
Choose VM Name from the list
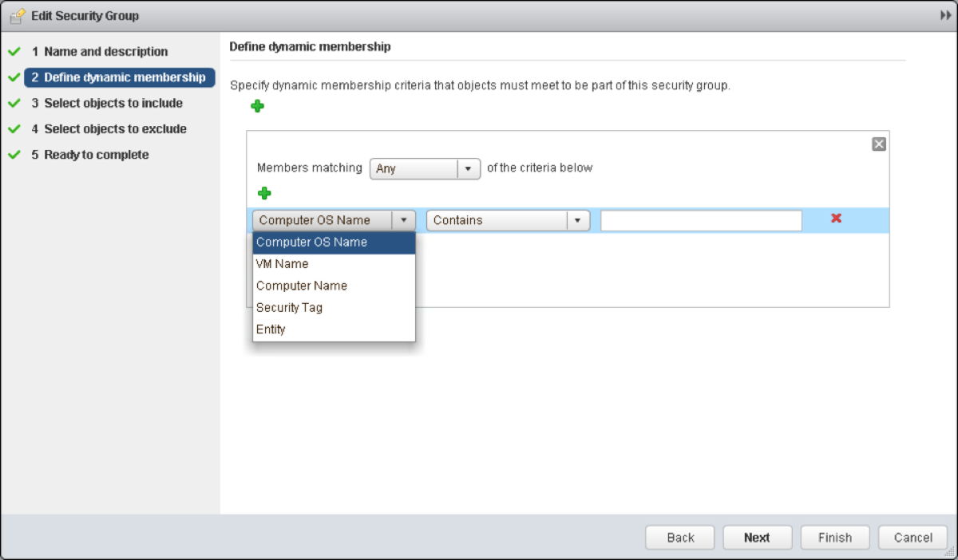coord(334,264)
